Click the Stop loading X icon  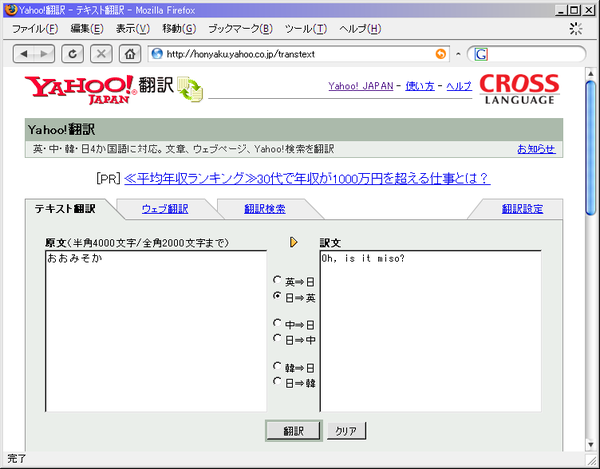point(101,54)
